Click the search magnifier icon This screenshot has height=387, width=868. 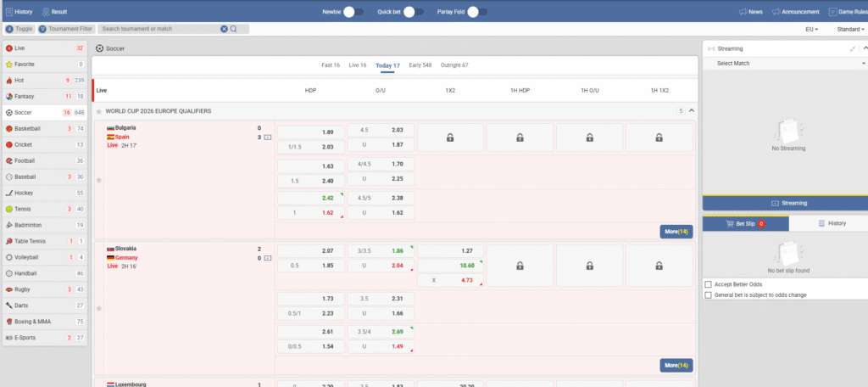[x=234, y=29]
